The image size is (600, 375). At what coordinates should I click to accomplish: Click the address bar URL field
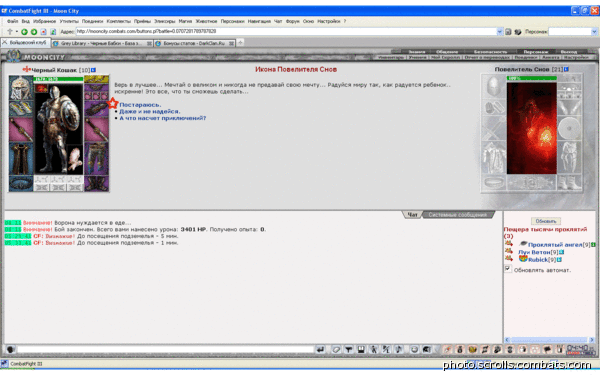pyautogui.click(x=286, y=31)
